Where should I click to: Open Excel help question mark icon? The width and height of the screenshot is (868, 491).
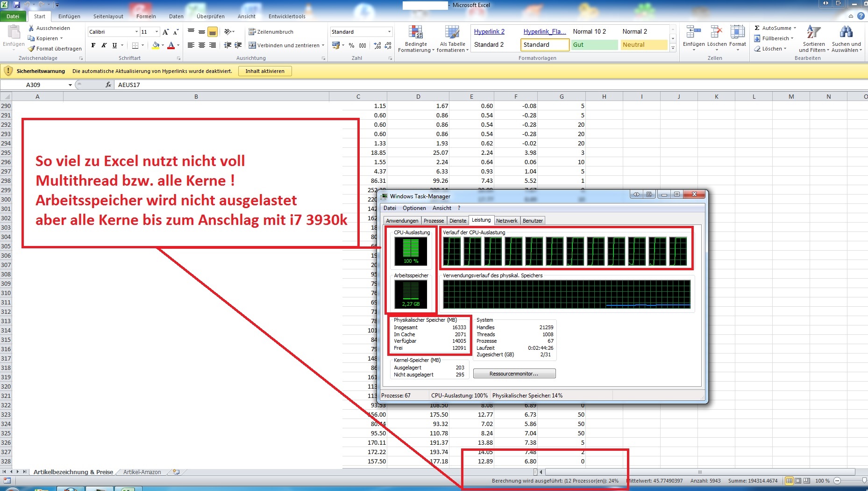[x=861, y=16]
